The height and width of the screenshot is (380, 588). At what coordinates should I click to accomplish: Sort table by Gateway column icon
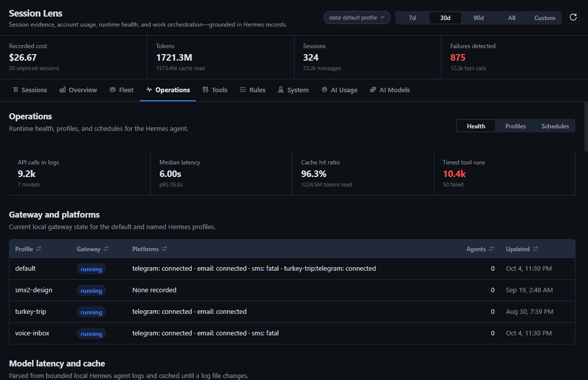pos(106,249)
